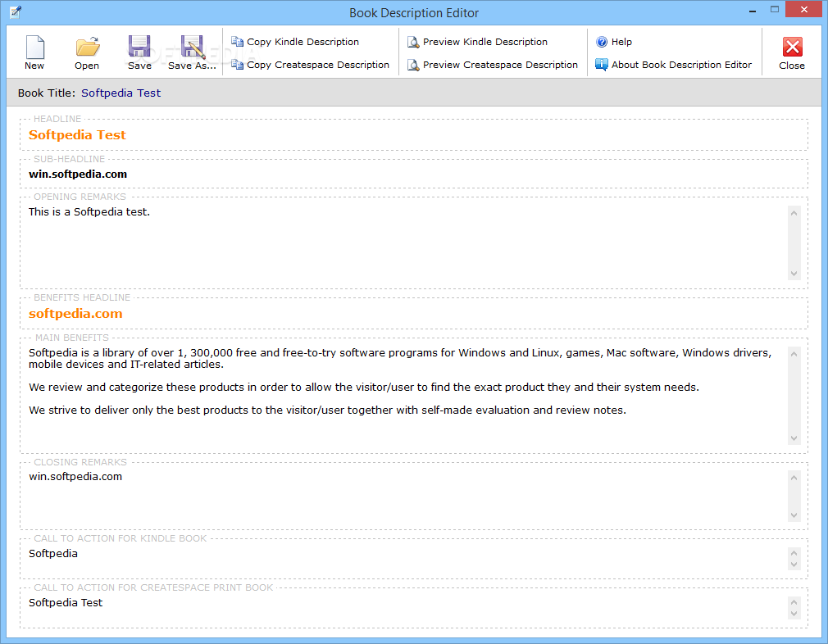Open Help from the toolbar text
Image resolution: width=828 pixels, height=644 pixels.
pos(621,42)
